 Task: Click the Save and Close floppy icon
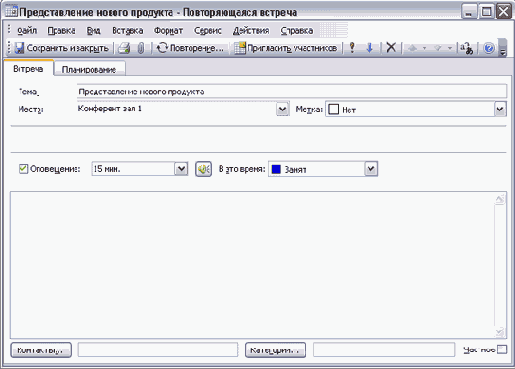pyautogui.click(x=20, y=48)
